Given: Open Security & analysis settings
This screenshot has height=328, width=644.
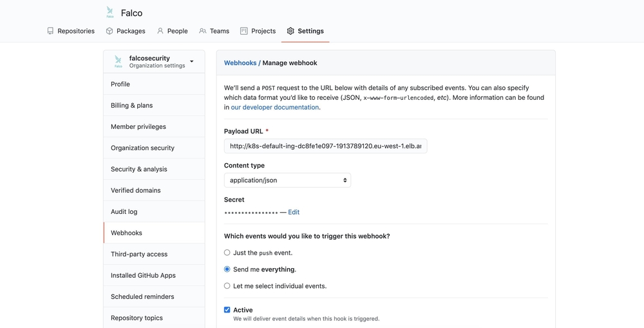Looking at the screenshot, I should coord(154,169).
